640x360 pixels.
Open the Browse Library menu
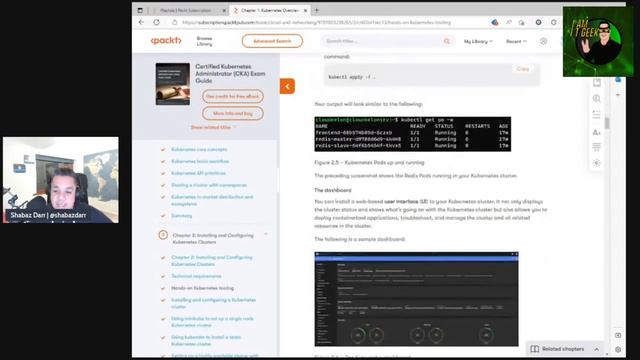(x=204, y=41)
